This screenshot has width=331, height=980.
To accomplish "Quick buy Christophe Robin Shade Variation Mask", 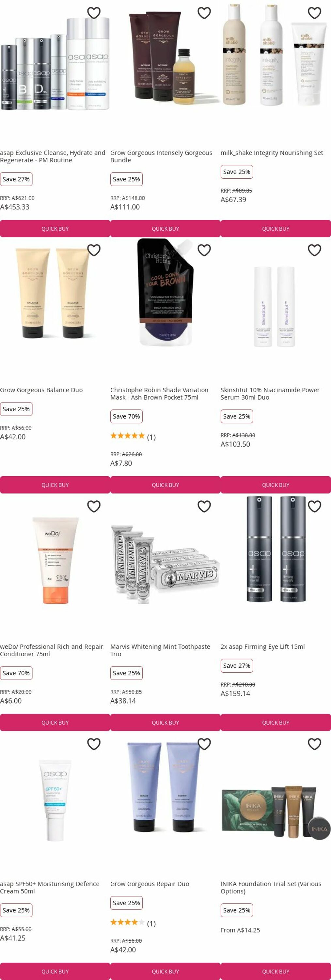I will point(165,485).
